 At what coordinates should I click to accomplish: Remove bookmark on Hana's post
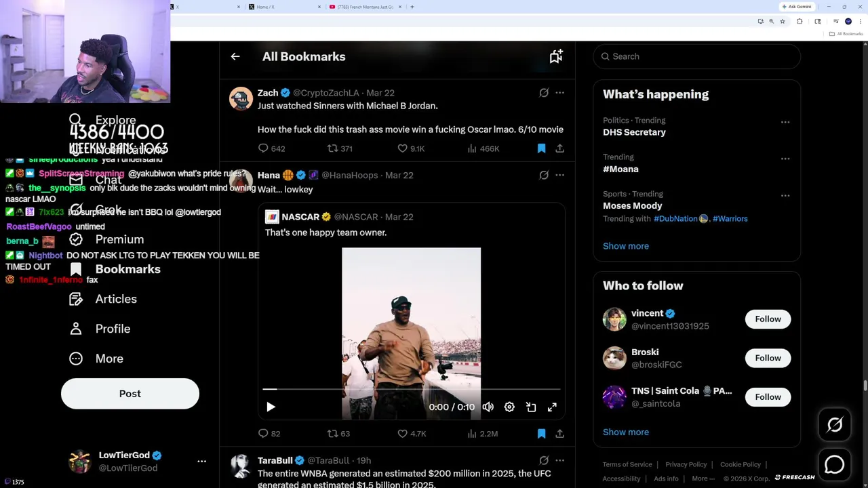541,434
